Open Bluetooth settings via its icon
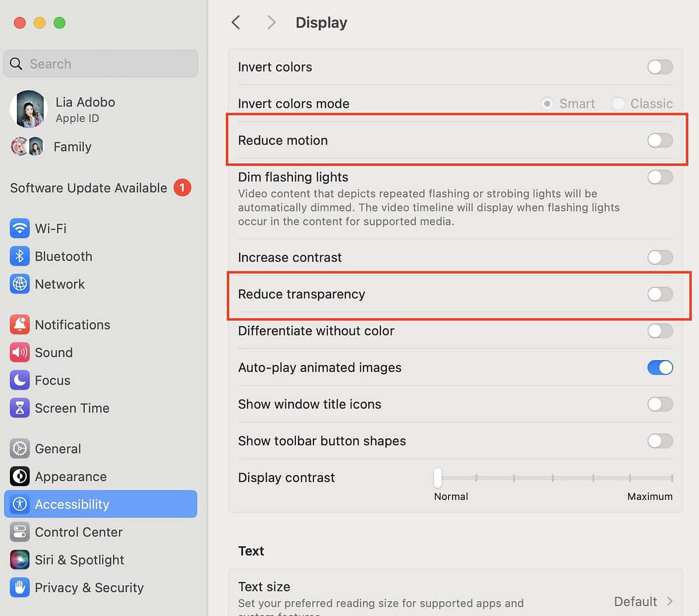 20,256
